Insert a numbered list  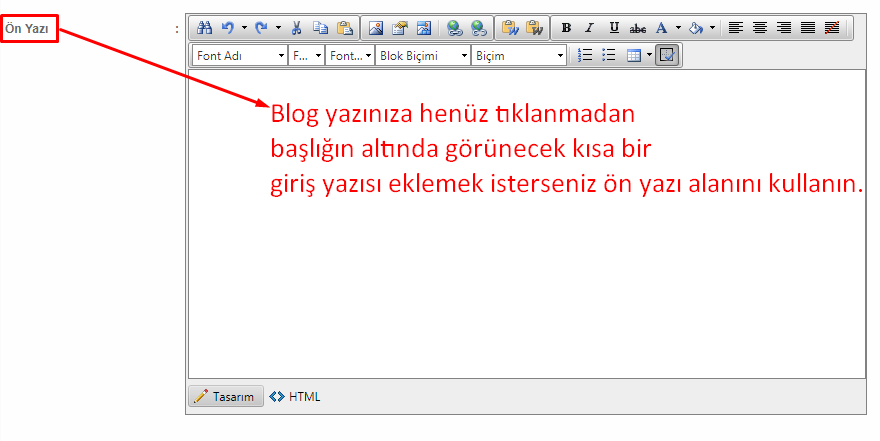585,55
